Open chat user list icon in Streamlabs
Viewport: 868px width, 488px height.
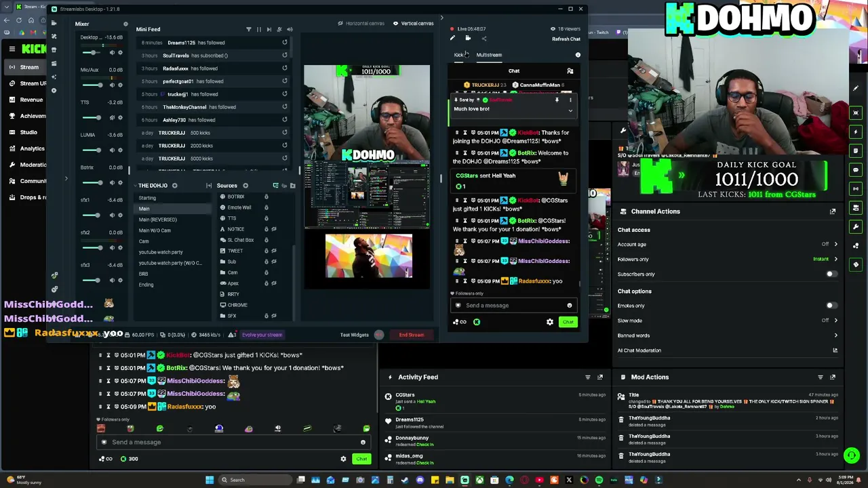click(570, 70)
